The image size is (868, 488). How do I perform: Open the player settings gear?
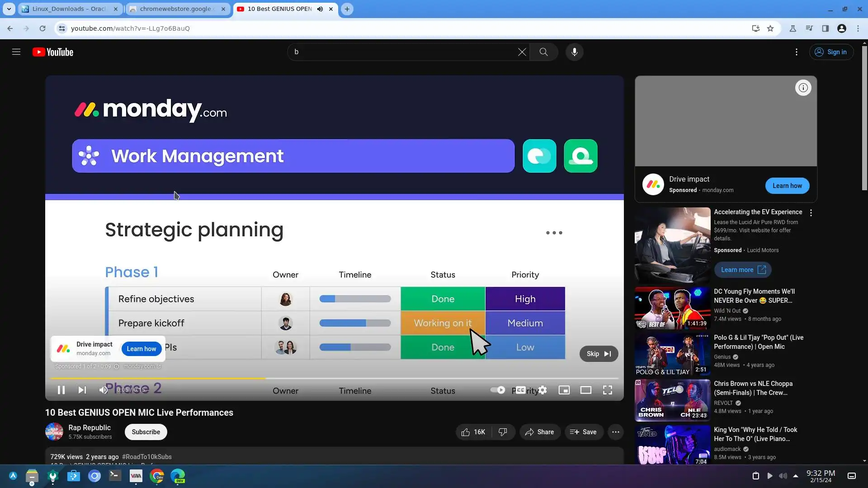[x=542, y=390]
